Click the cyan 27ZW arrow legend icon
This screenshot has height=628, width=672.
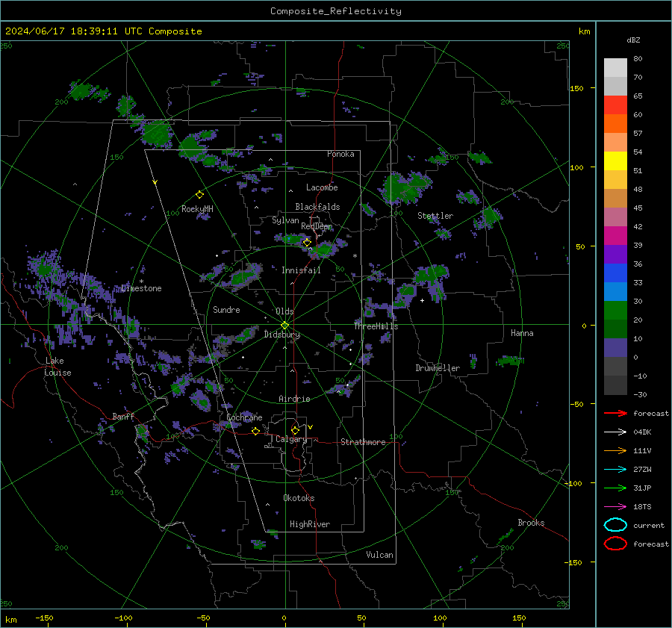pos(615,470)
